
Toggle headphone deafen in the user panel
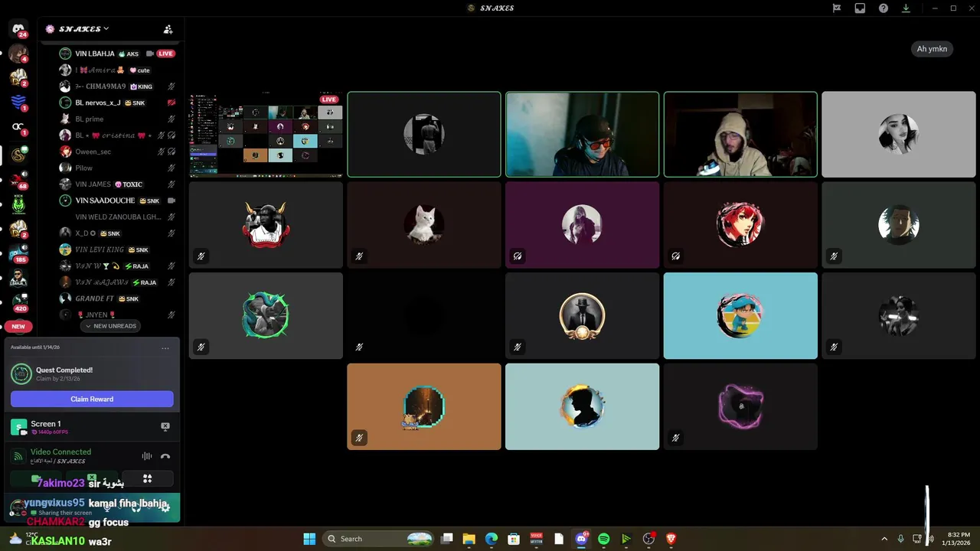tap(135, 507)
